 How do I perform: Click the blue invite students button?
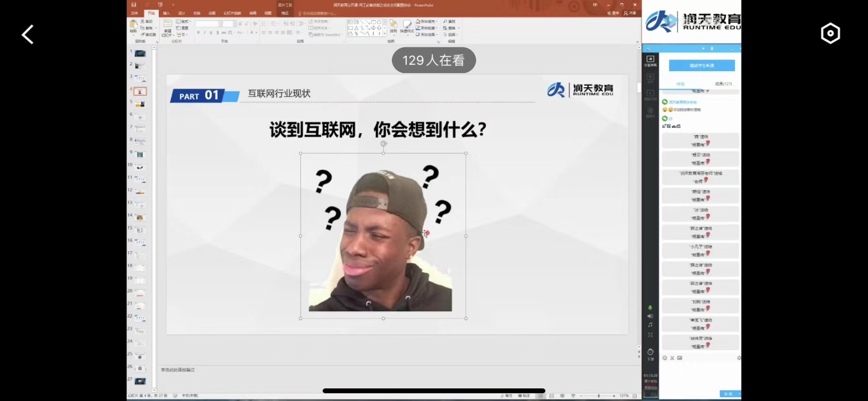pyautogui.click(x=701, y=65)
